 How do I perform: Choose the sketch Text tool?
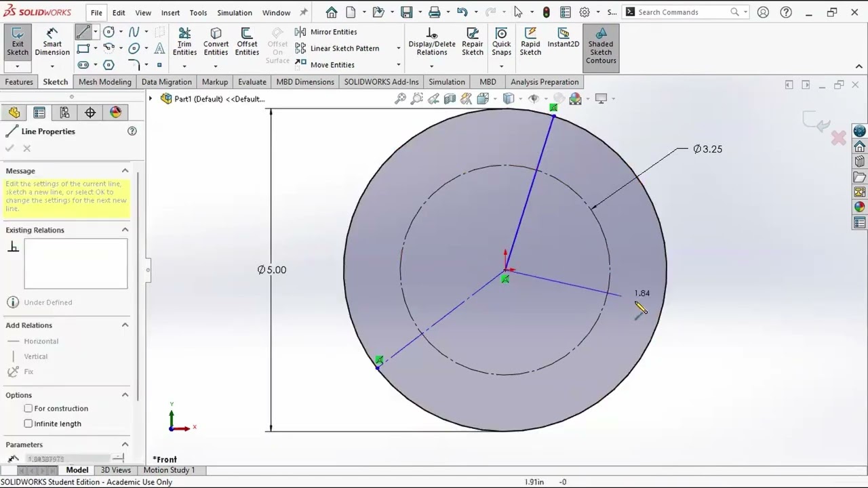click(159, 48)
